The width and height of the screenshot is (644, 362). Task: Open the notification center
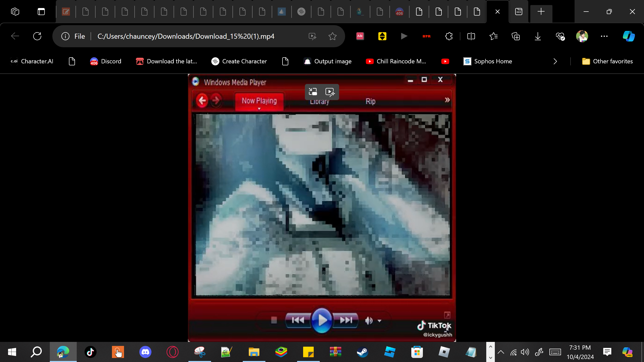pos(607,352)
